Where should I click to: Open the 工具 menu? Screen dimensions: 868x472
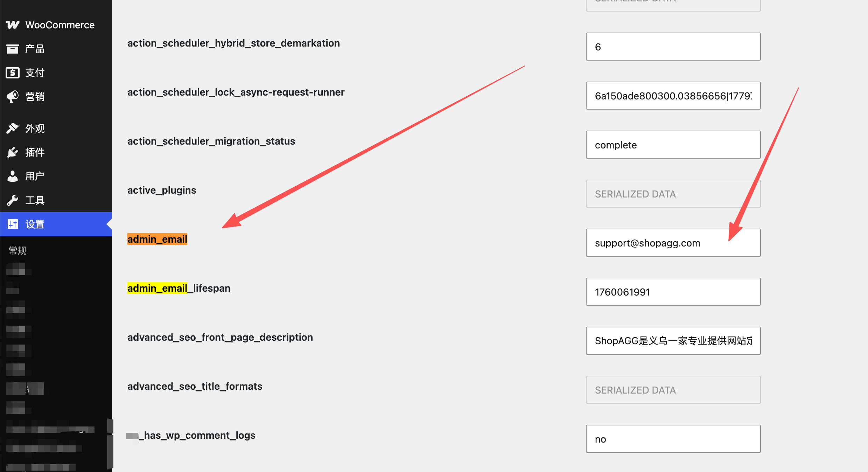point(56,200)
